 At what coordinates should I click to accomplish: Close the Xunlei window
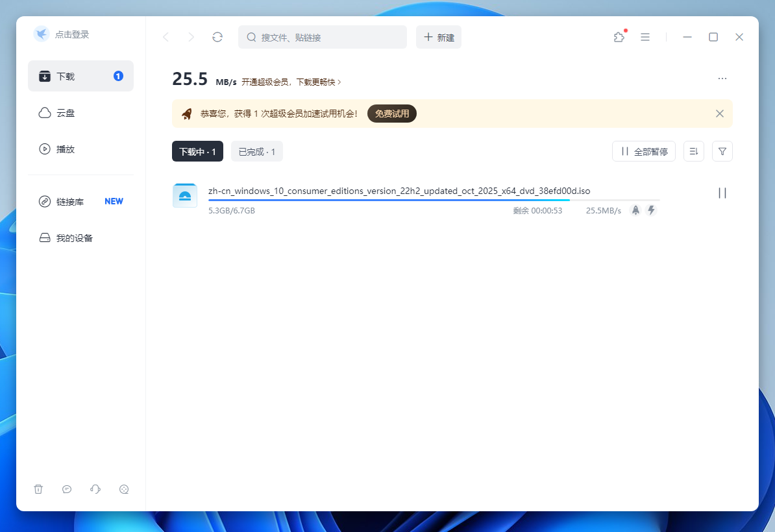click(739, 37)
